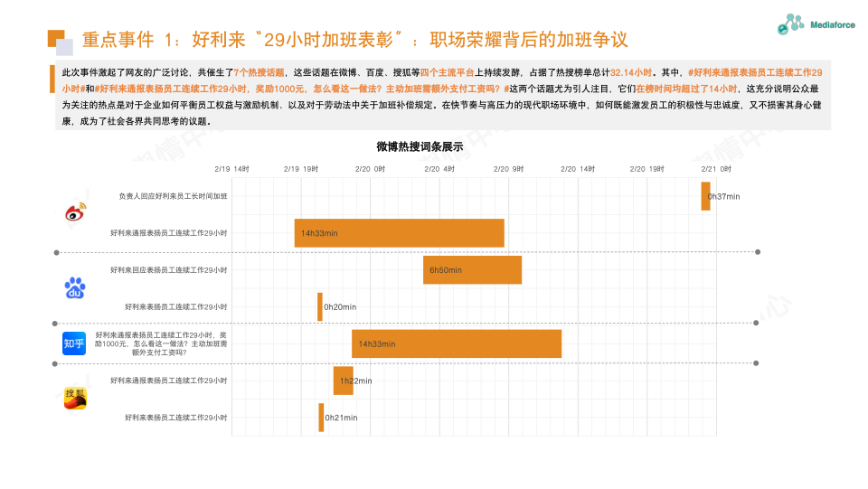Viewport: 868px width, 489px height.
Task: Select the 6h50min Baidu bar
Action: point(472,270)
